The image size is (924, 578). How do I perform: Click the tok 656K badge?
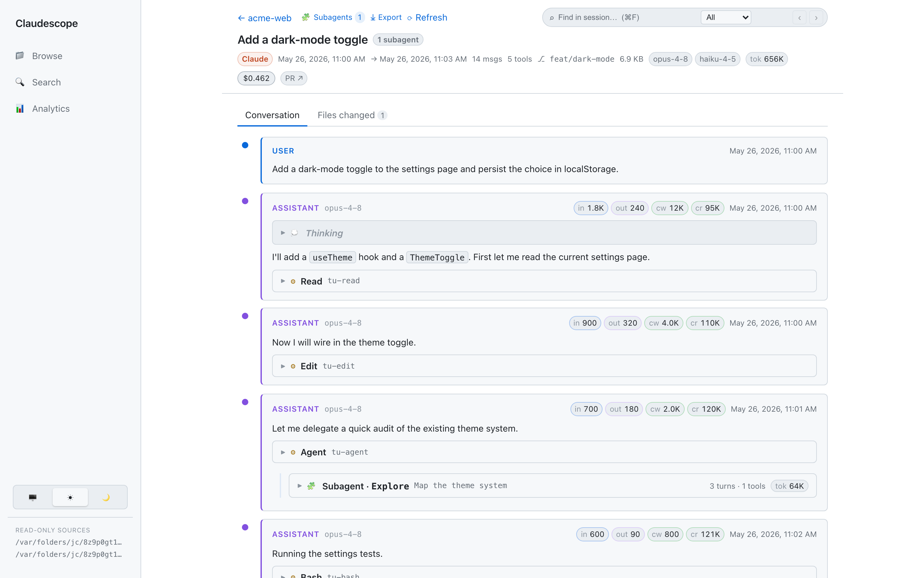(x=766, y=59)
